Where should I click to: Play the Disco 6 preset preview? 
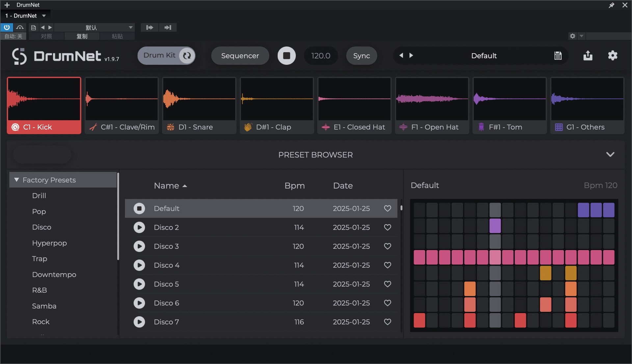139,303
